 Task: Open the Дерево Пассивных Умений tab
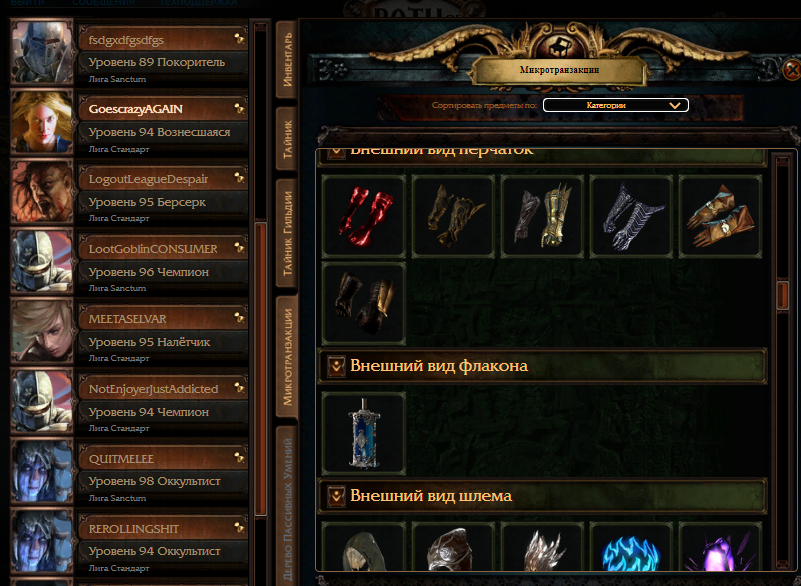287,507
